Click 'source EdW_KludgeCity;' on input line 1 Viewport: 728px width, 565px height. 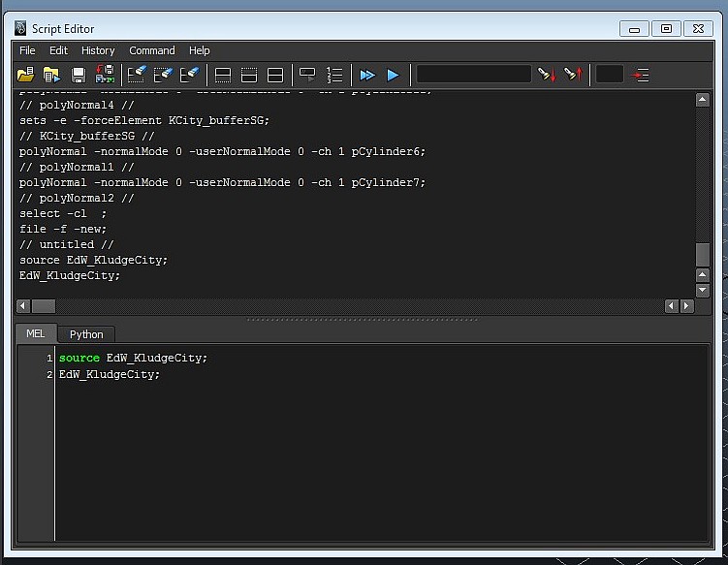point(133,358)
